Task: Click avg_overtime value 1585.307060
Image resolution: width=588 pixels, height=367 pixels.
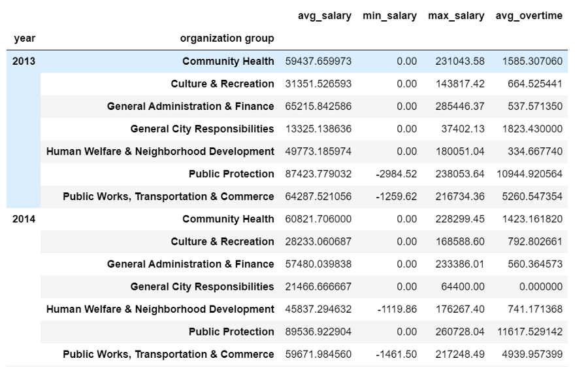Action: pyautogui.click(x=532, y=61)
